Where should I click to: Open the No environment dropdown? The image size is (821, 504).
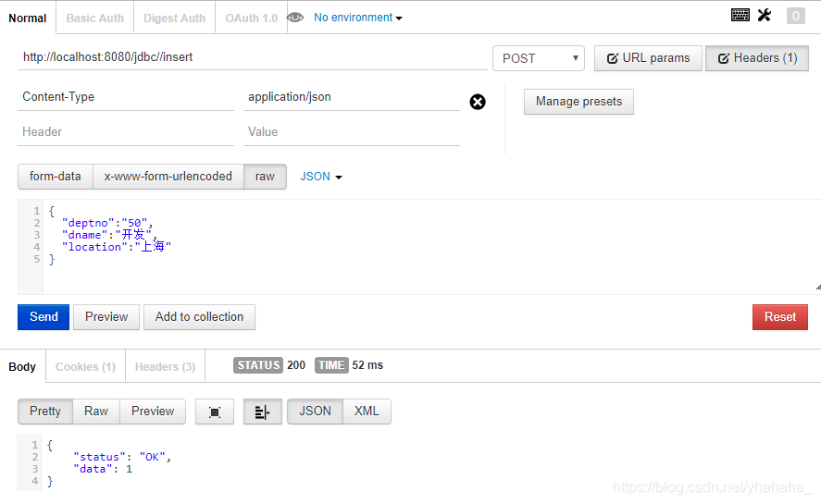(358, 18)
